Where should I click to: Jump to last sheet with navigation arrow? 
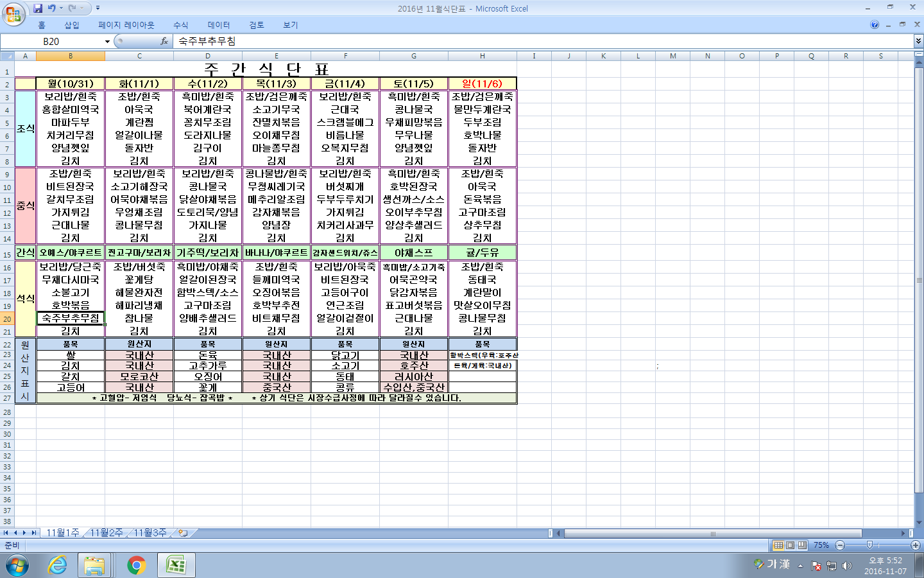[x=33, y=532]
